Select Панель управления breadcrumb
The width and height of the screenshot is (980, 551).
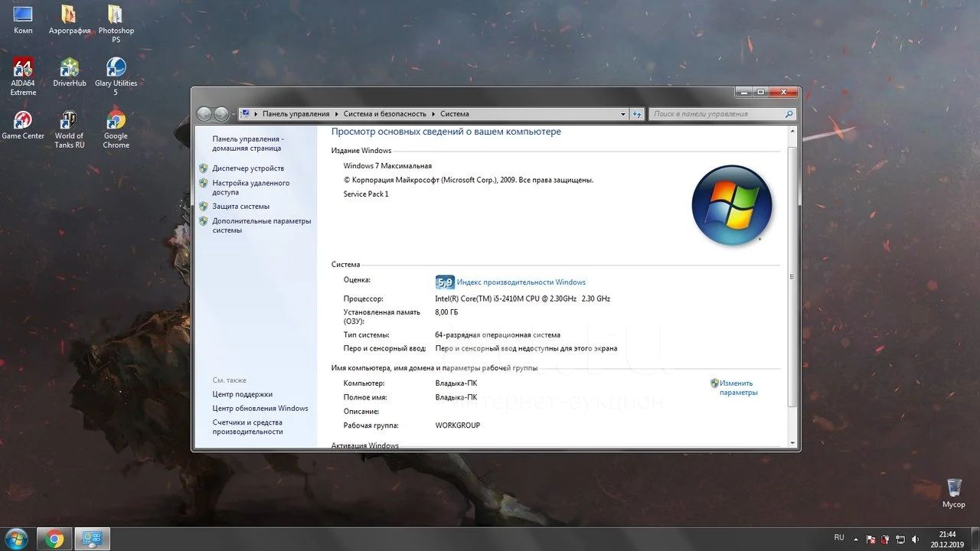296,114
